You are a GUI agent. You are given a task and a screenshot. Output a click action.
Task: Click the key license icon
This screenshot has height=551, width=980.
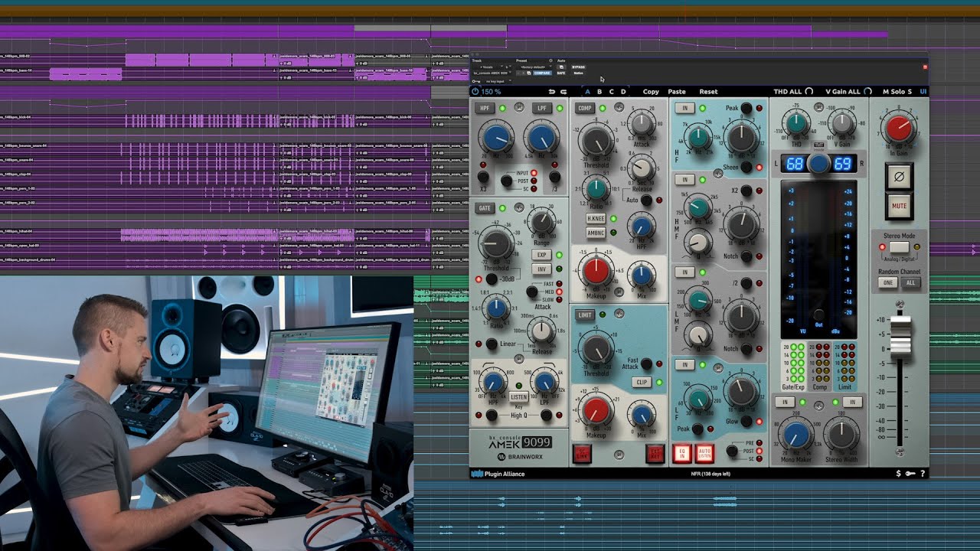911,474
